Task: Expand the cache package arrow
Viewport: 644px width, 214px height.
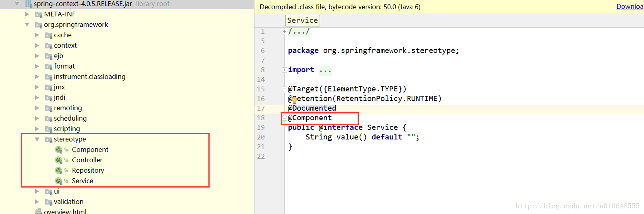Action: [x=37, y=35]
